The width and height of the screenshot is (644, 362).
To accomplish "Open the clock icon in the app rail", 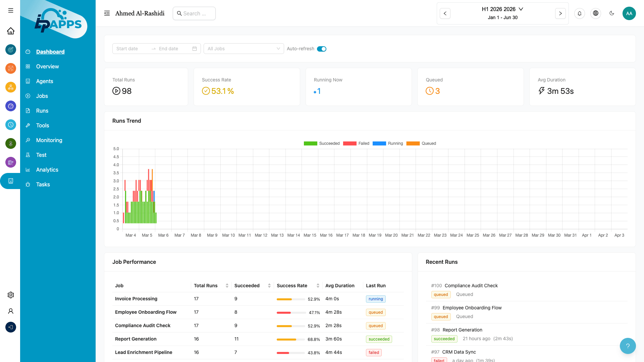I will pyautogui.click(x=10, y=125).
